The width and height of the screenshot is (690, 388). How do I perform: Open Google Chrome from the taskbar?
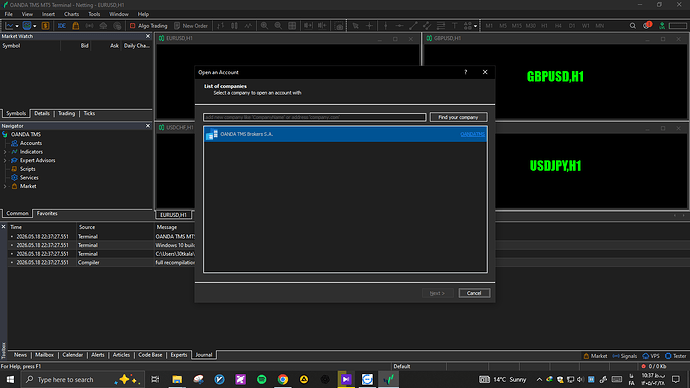click(x=283, y=379)
